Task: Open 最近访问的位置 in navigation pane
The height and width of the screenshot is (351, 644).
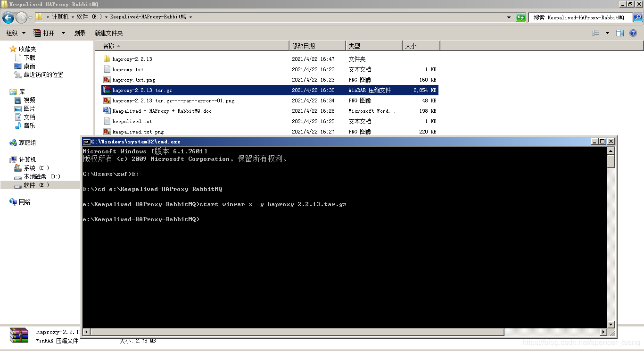Action: [x=43, y=75]
